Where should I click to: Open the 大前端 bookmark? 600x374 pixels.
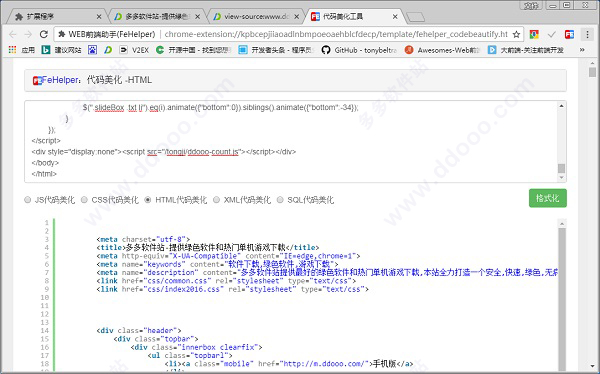coord(525,50)
